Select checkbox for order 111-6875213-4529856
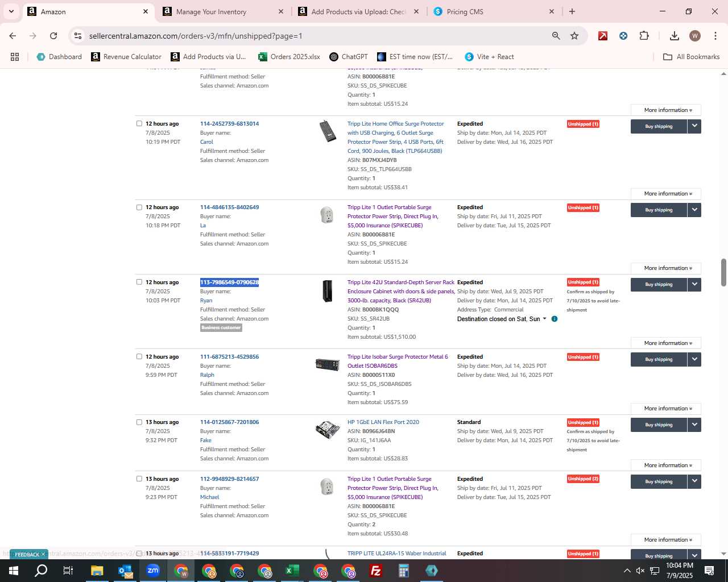The height and width of the screenshot is (582, 728). coord(139,356)
